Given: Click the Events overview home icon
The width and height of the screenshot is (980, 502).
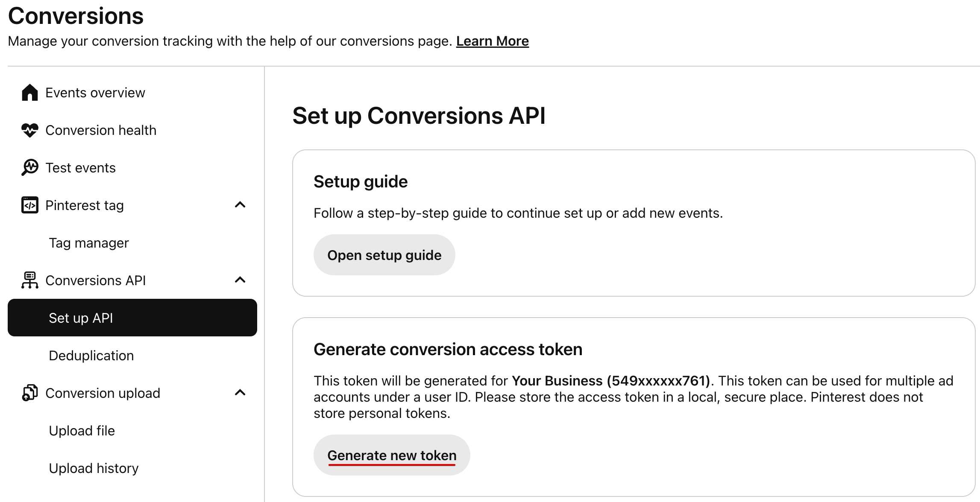Looking at the screenshot, I should (x=29, y=93).
